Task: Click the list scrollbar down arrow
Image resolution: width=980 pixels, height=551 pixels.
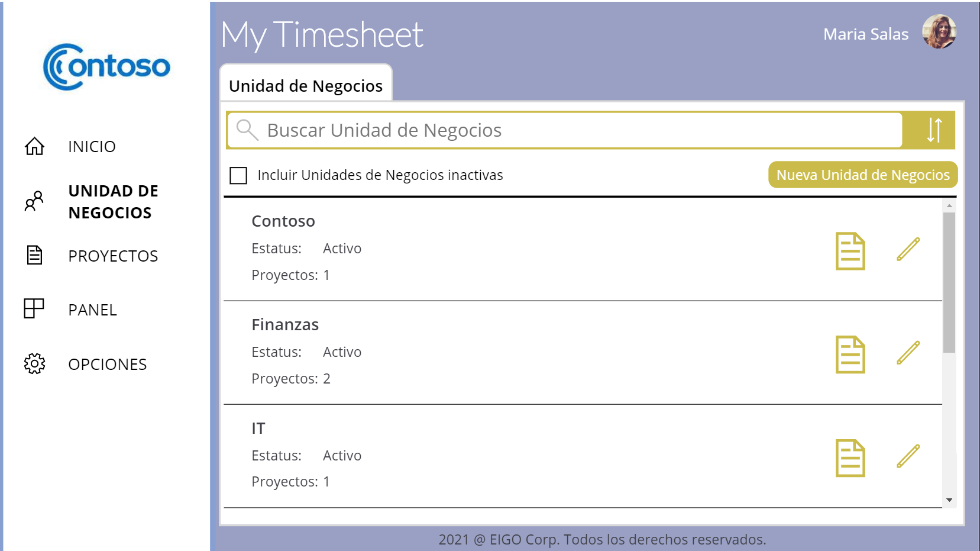Action: coord(949,500)
